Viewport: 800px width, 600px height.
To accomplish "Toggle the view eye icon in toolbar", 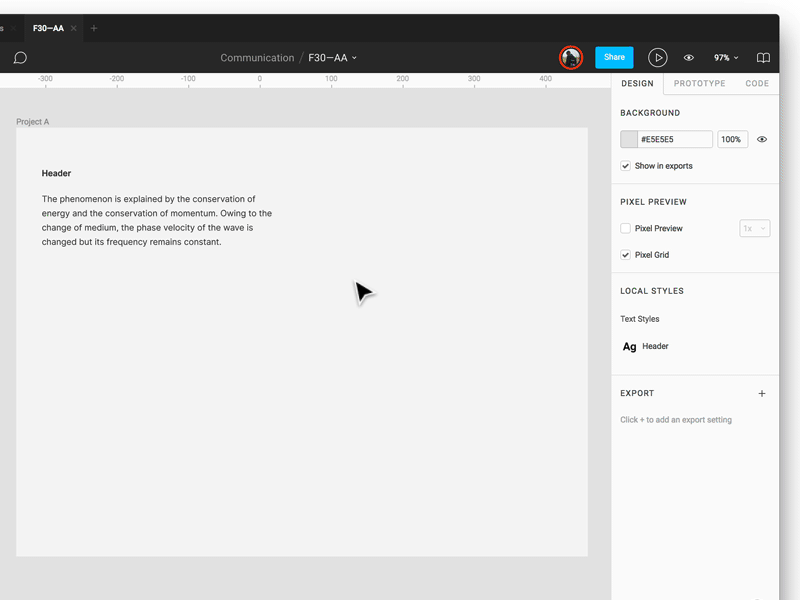I will click(689, 58).
